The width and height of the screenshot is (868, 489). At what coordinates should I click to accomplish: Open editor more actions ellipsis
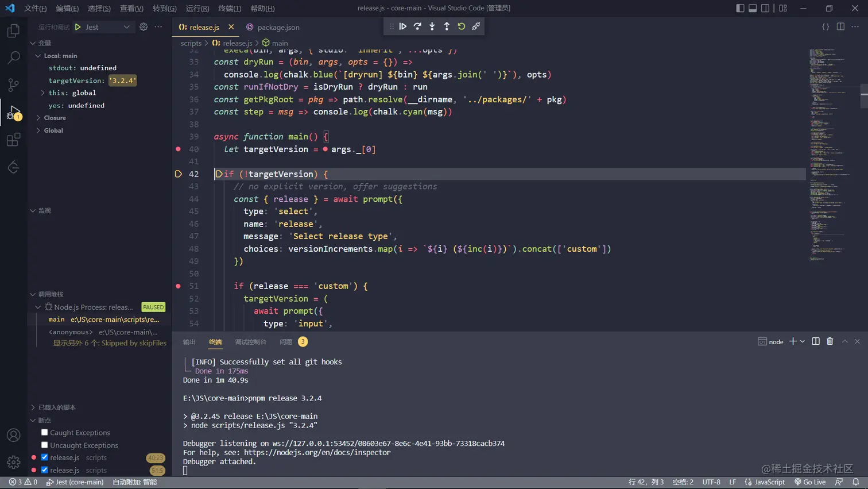(x=855, y=27)
